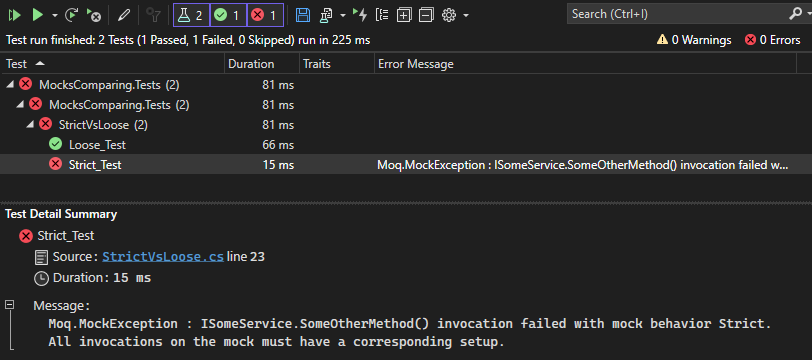
Task: Click Repeat Last Run icon
Action: [71, 16]
